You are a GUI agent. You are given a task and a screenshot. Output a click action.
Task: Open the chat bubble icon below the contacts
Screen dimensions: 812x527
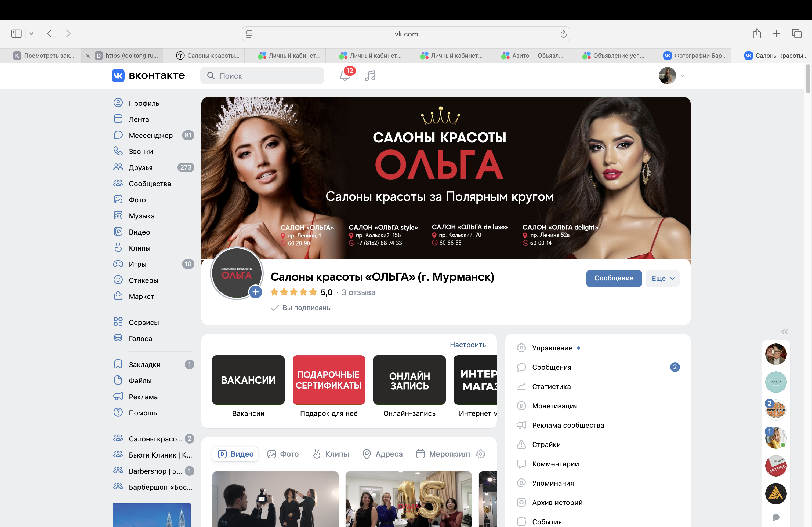coord(776,517)
